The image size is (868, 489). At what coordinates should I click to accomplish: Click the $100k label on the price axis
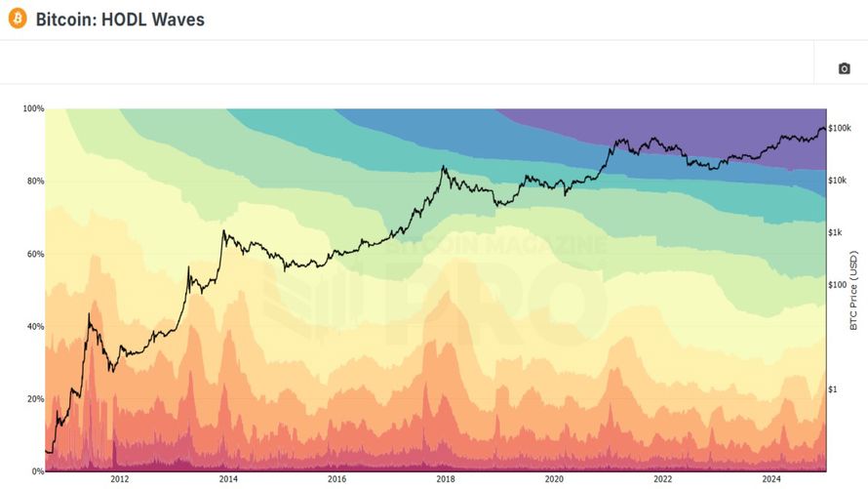(x=840, y=128)
